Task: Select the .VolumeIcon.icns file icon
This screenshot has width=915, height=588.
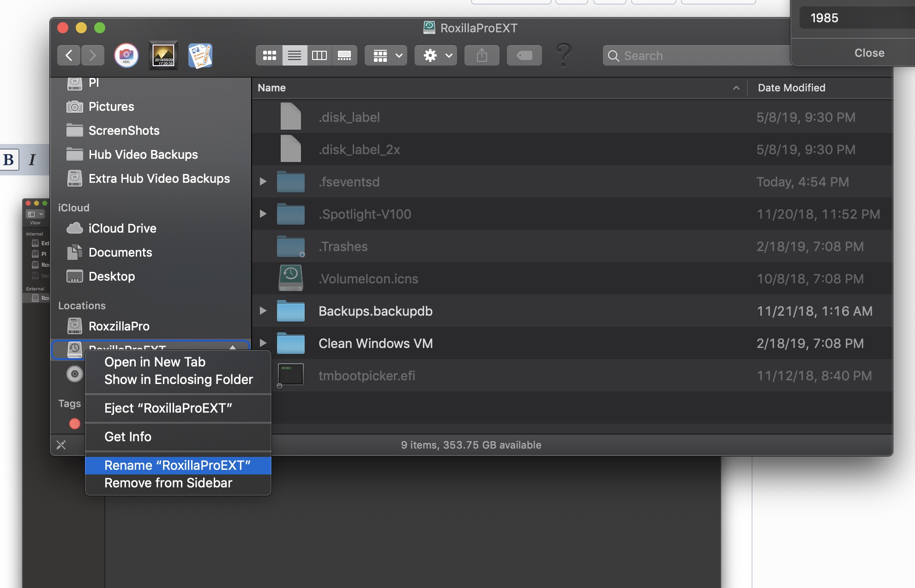Action: tap(291, 278)
